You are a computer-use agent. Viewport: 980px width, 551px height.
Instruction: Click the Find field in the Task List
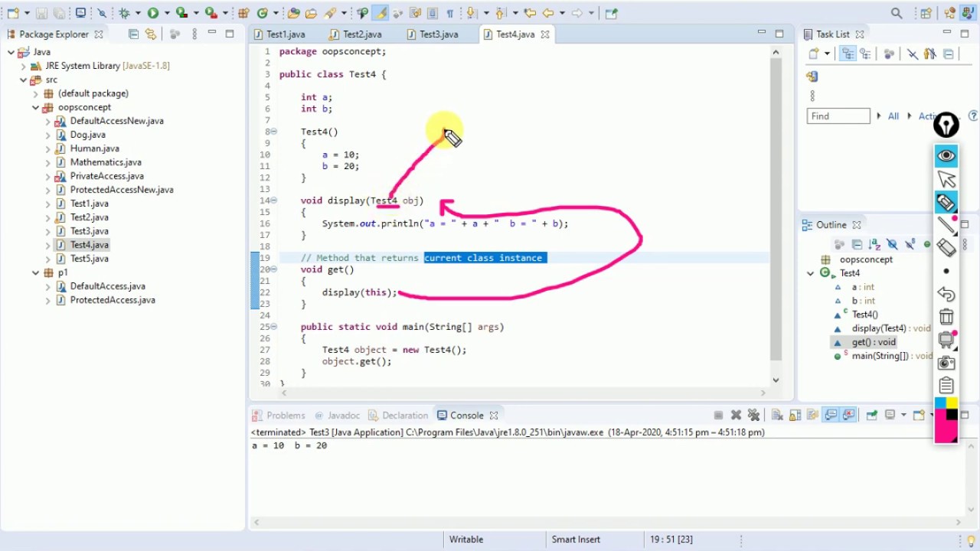[x=838, y=116]
